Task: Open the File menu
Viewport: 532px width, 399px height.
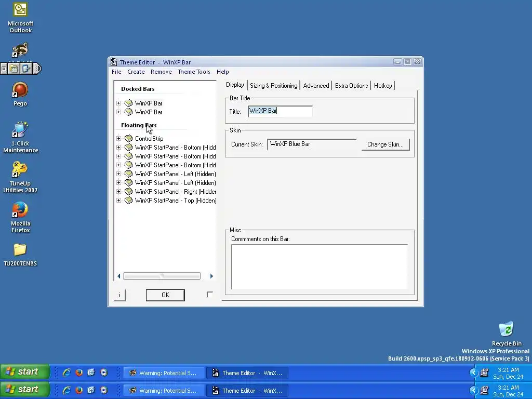Action: (x=116, y=72)
